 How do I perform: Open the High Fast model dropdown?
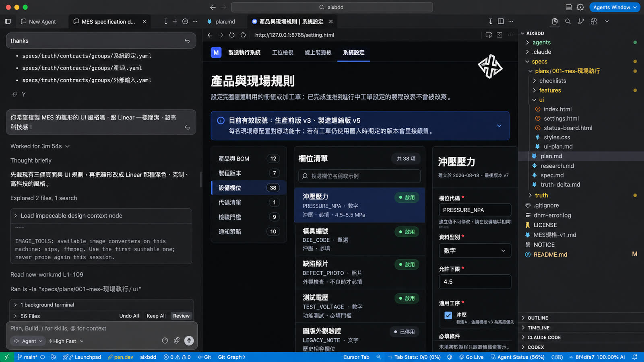tap(66, 341)
